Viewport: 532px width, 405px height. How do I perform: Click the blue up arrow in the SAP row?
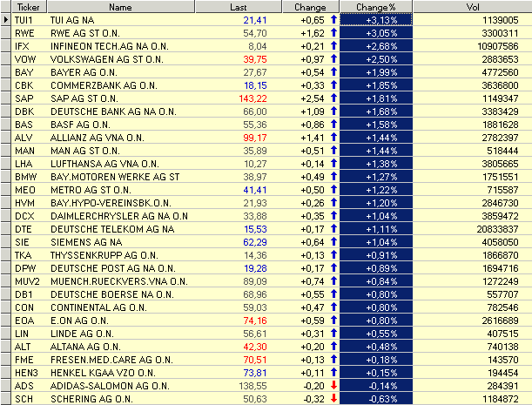pos(333,98)
